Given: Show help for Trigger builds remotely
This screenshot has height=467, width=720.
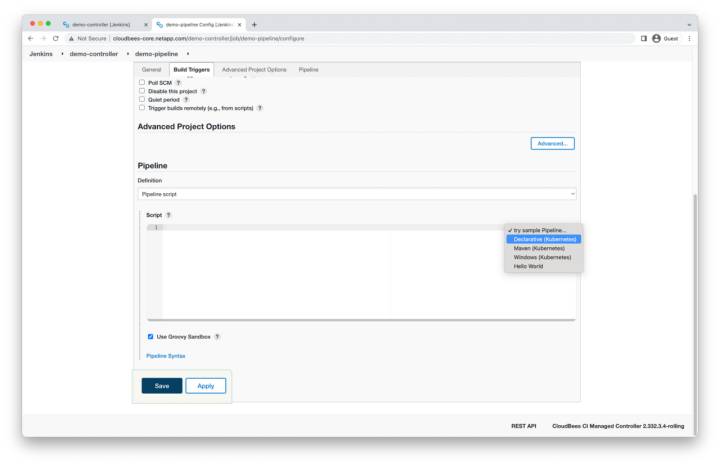Looking at the screenshot, I should coord(260,108).
